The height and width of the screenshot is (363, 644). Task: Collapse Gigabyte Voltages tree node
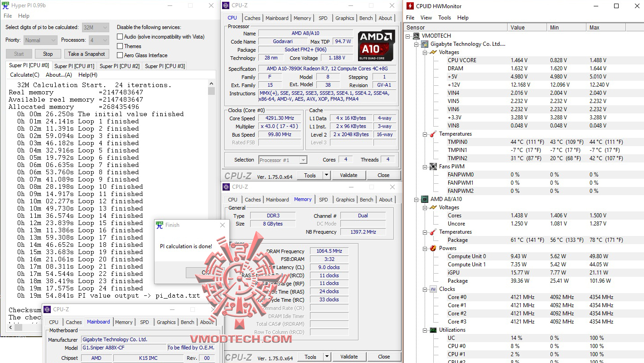tap(425, 52)
